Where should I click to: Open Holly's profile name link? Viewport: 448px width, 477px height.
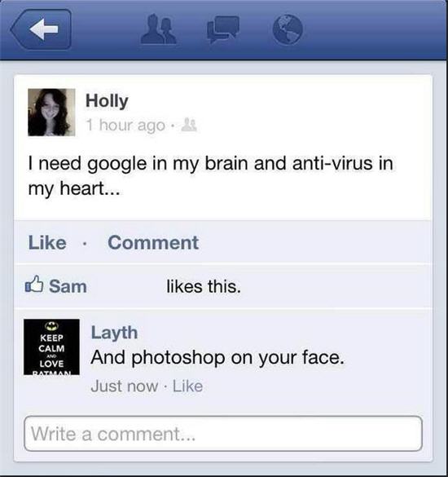point(107,101)
